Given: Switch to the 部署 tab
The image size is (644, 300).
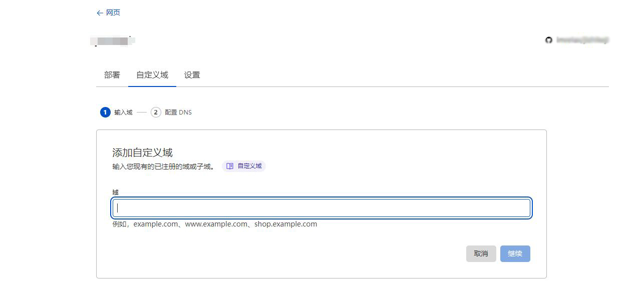Looking at the screenshot, I should pos(111,74).
